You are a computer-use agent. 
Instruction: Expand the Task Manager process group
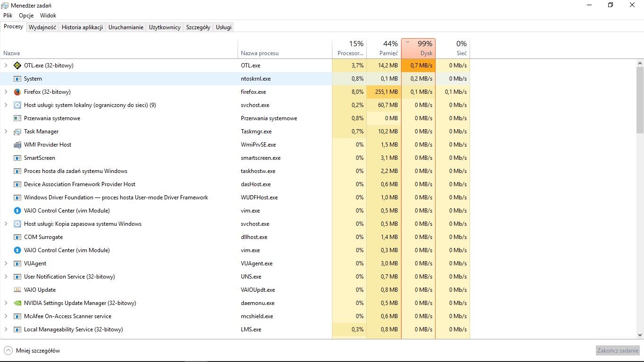coord(6,132)
